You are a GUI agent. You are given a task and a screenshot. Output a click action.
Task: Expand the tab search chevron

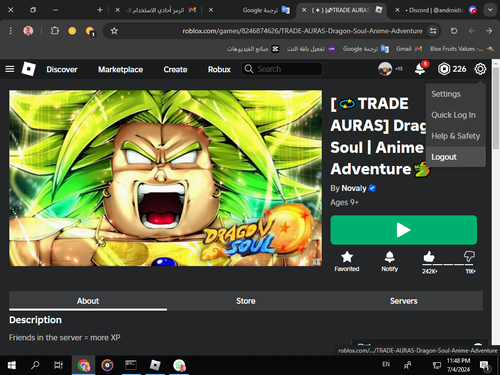coord(490,10)
